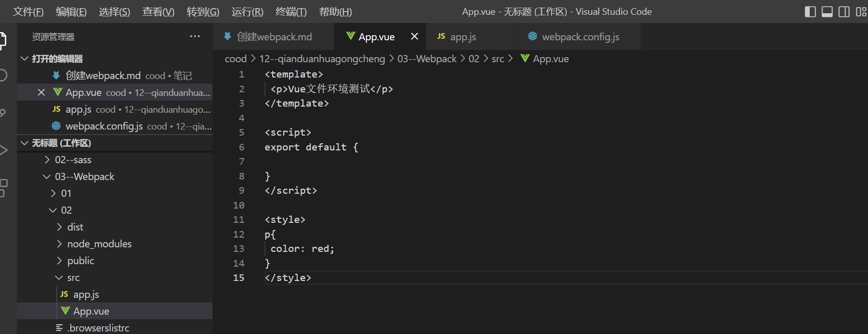
Task: Open app.js in the src folder
Action: [x=115, y=294]
